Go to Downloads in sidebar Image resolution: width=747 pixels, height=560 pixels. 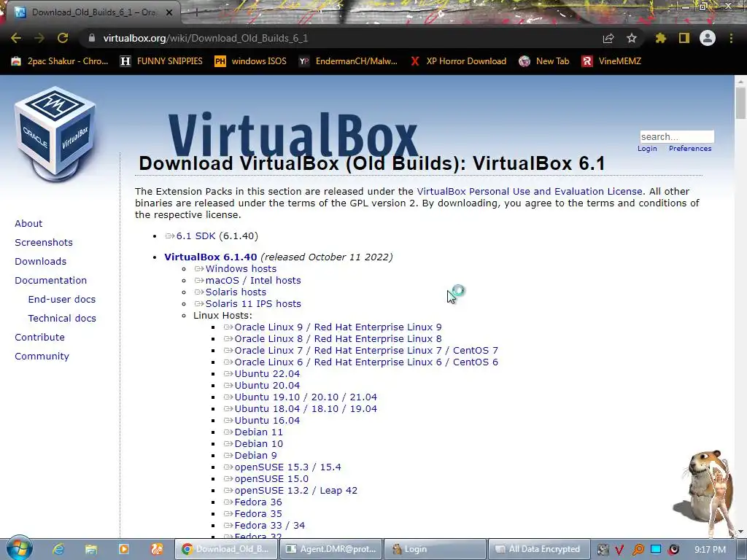tap(41, 262)
